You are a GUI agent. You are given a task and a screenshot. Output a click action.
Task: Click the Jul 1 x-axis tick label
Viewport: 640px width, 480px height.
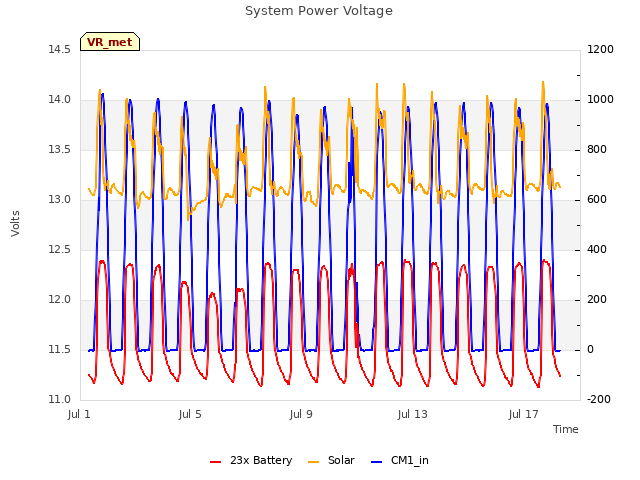79,414
